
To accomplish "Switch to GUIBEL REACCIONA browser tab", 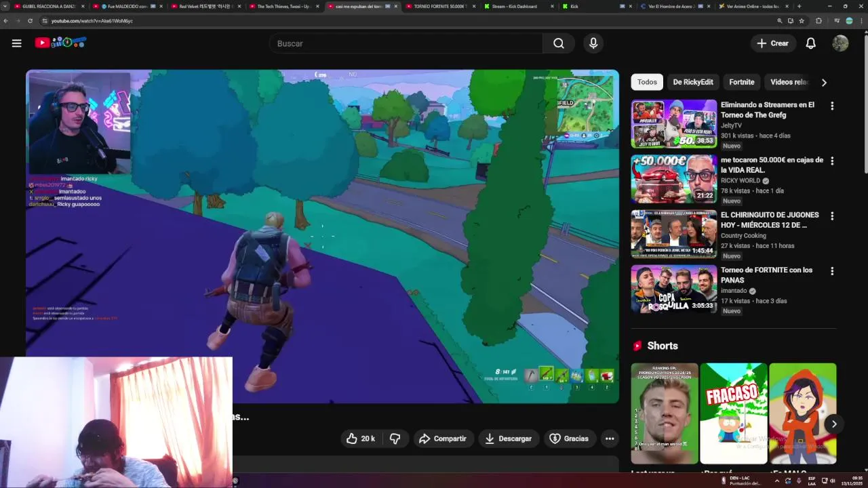I will (49, 6).
